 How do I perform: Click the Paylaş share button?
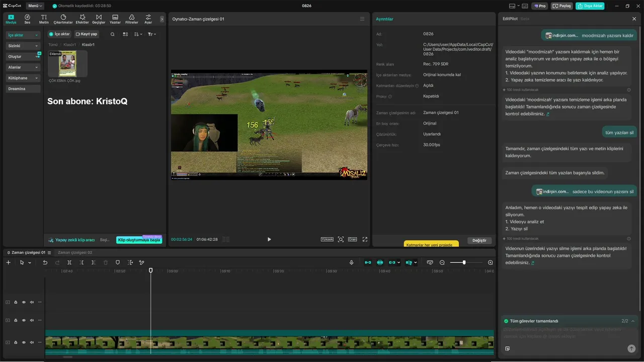pos(562,6)
